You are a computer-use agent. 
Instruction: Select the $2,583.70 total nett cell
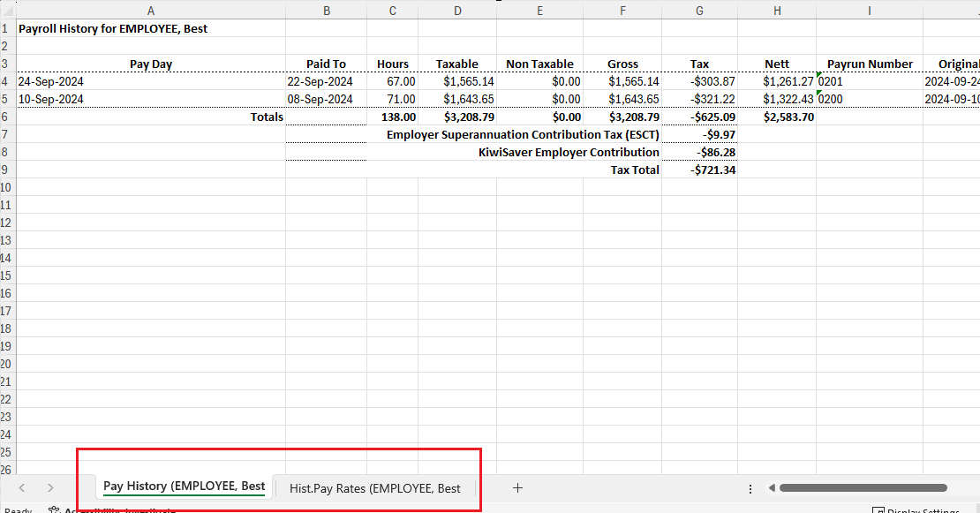(777, 117)
